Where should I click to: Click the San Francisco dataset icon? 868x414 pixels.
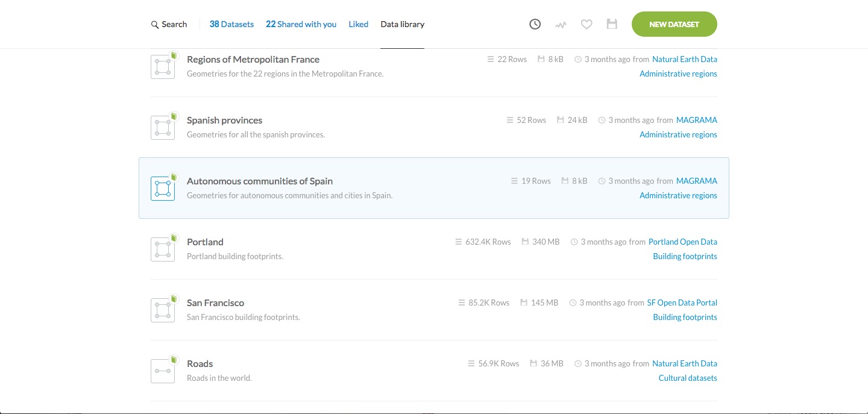click(162, 310)
